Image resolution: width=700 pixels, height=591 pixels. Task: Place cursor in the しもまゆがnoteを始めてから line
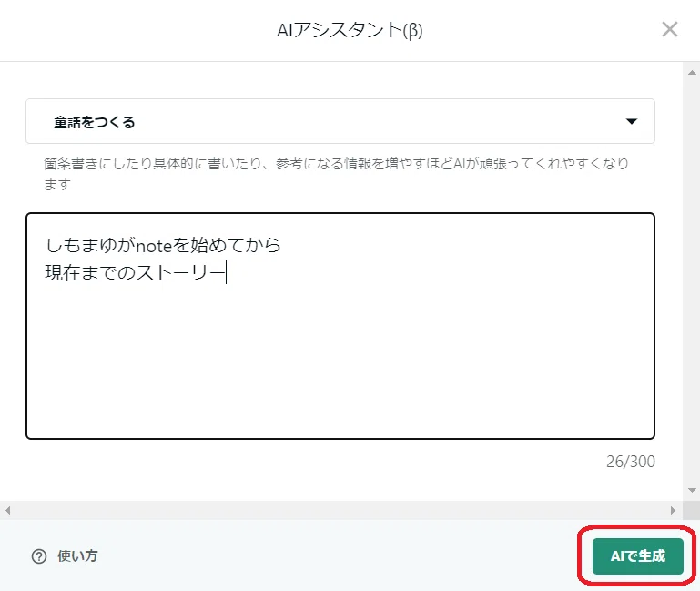click(x=163, y=245)
